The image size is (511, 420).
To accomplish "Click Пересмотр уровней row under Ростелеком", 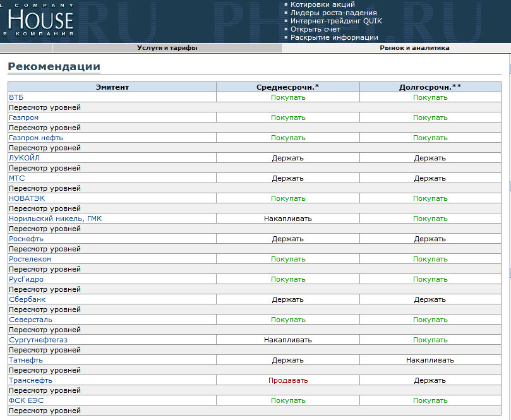I will [x=255, y=269].
